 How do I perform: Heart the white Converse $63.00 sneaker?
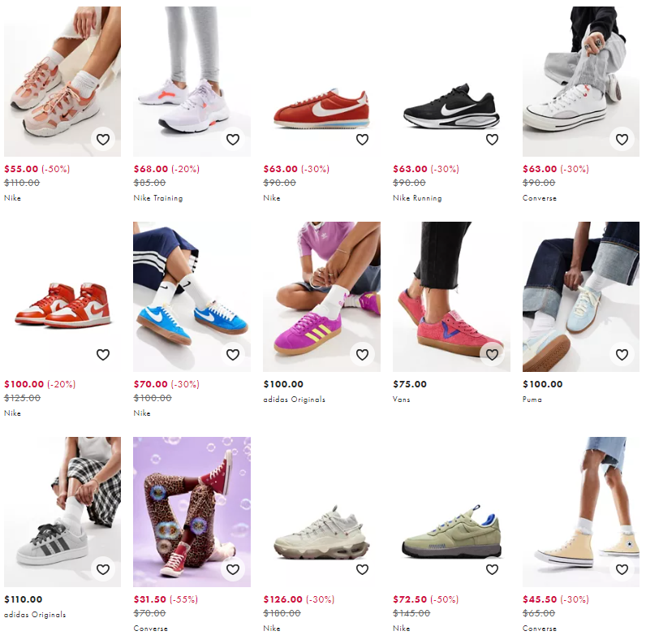point(622,140)
